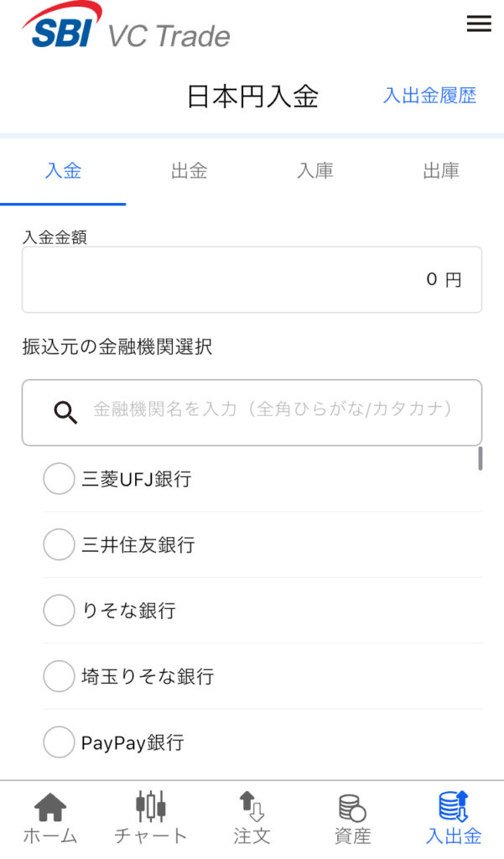
Task: Choose 埼玉りそな銀行 radio option
Action: [59, 676]
